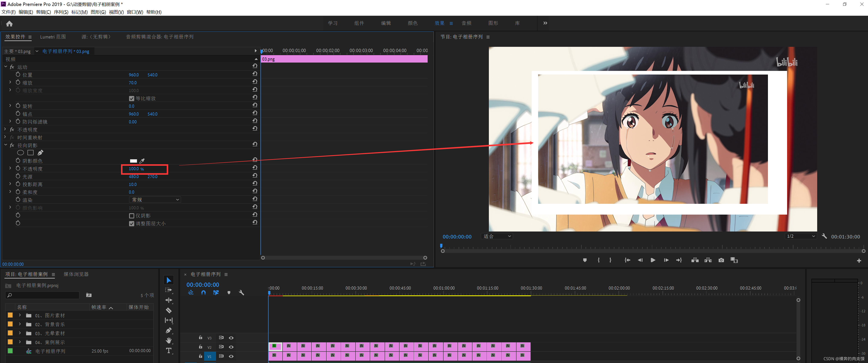Select the Type tool
Viewport: 868px width, 363px height.
tap(169, 351)
